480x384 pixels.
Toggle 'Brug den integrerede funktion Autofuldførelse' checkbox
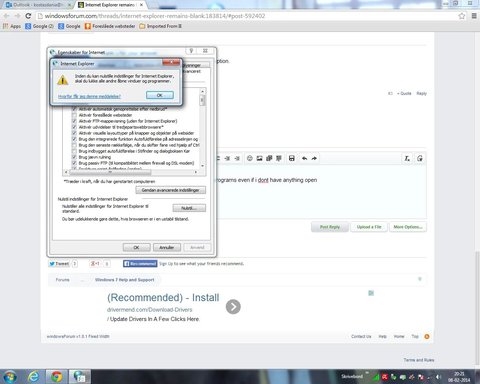(x=74, y=139)
